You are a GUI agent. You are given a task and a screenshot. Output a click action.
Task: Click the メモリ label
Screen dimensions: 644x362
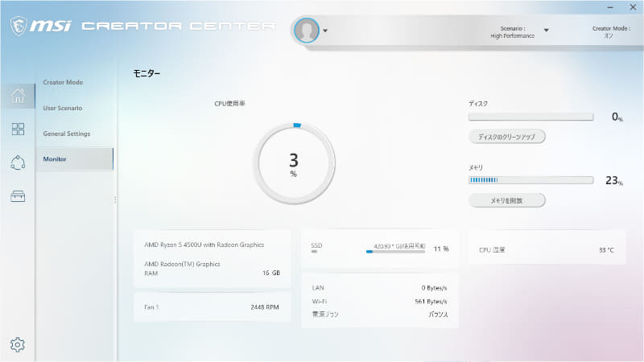coord(476,167)
